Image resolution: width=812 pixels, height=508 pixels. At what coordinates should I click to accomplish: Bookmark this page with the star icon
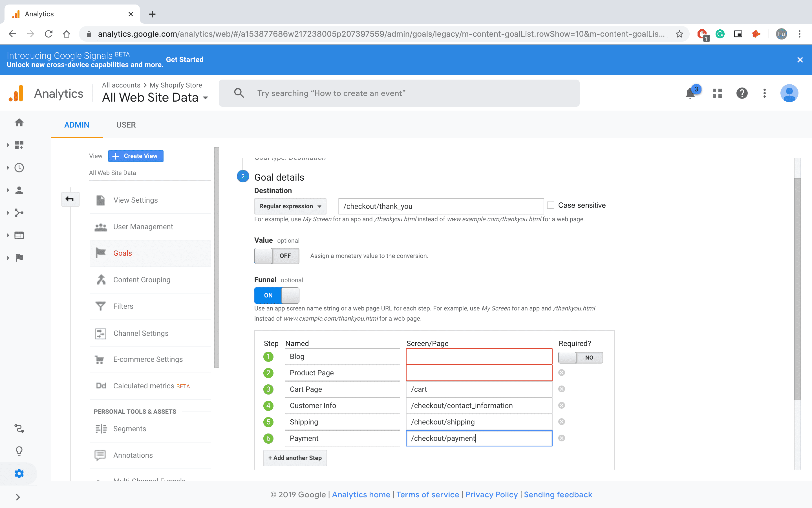(x=679, y=34)
